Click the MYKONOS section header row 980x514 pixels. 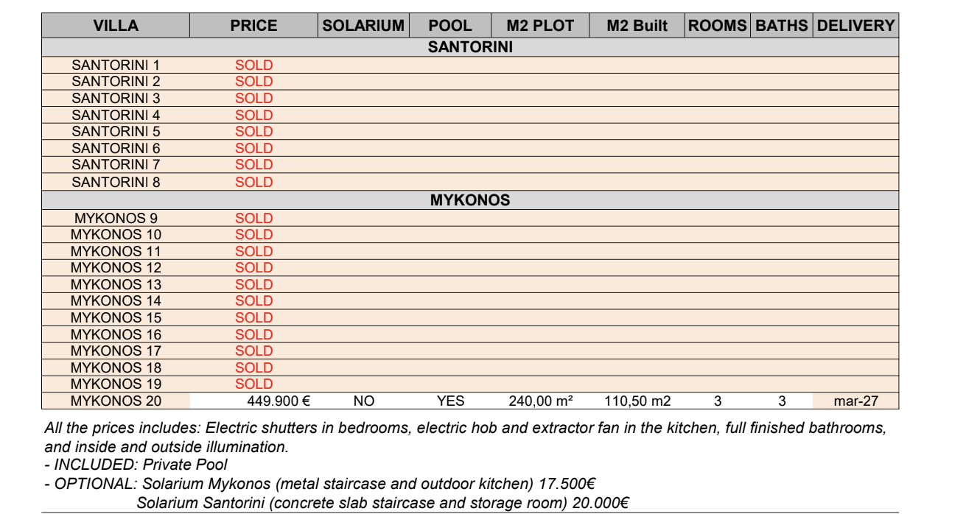click(470, 200)
